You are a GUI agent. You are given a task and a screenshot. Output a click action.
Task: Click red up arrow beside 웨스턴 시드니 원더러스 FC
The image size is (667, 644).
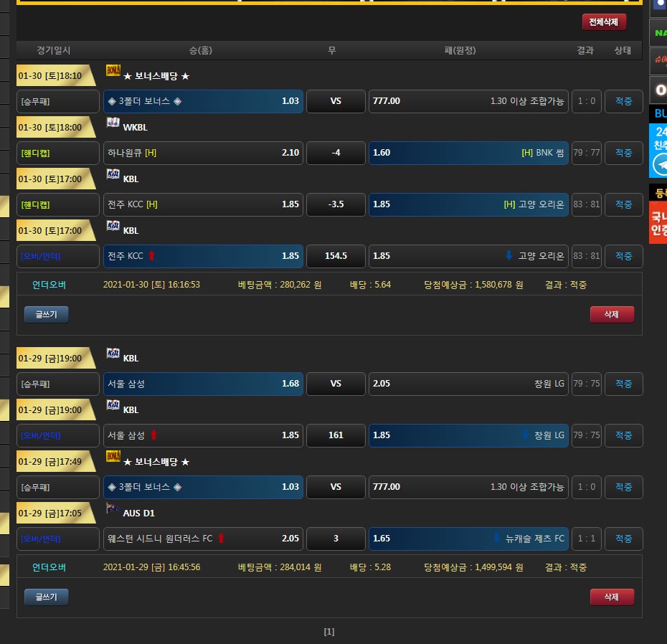[x=221, y=539]
